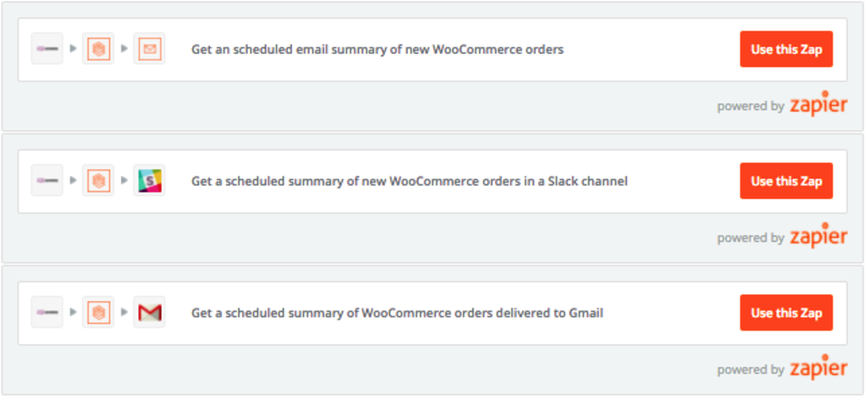Screen dimensions: 868x396
Task: Open the Slack channel summary Zap title
Action: tap(409, 181)
